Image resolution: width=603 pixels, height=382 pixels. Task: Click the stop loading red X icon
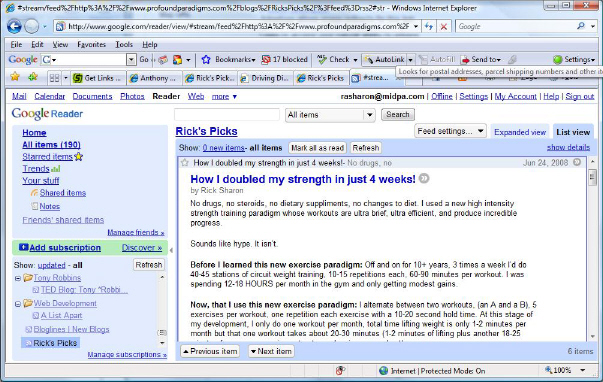(443, 27)
